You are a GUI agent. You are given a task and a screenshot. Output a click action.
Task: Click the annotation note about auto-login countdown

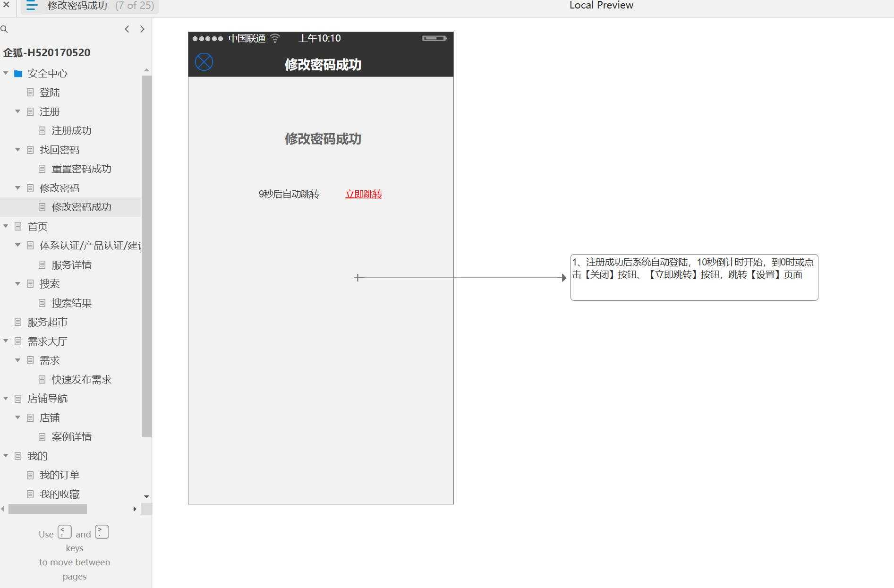point(693,277)
